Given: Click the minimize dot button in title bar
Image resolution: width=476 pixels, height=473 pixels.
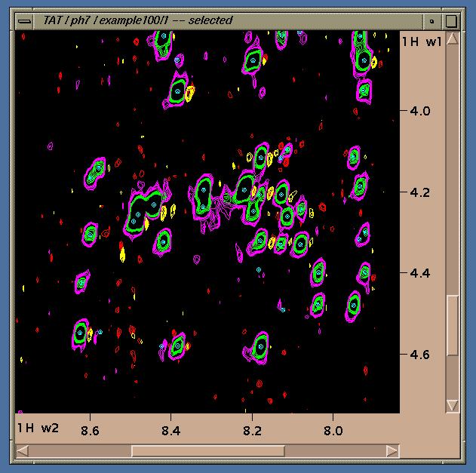Looking at the screenshot, I should (x=431, y=20).
